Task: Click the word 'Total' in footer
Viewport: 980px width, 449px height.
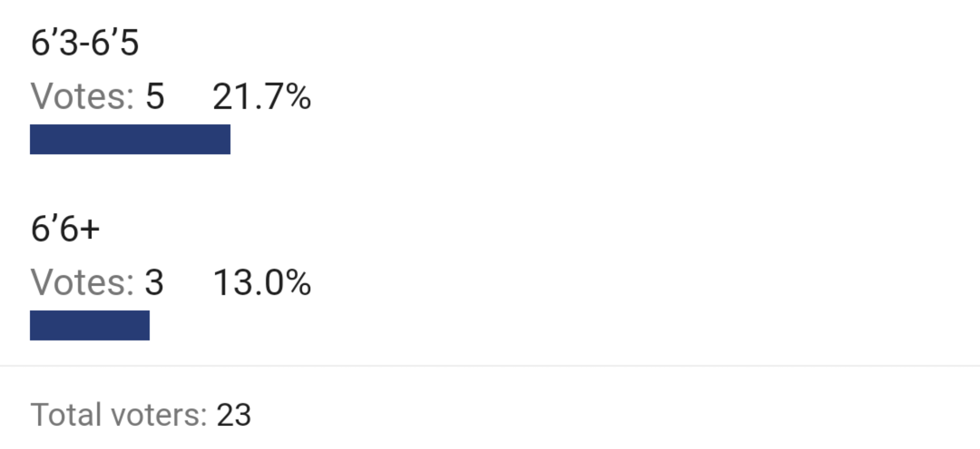Action: [66, 415]
